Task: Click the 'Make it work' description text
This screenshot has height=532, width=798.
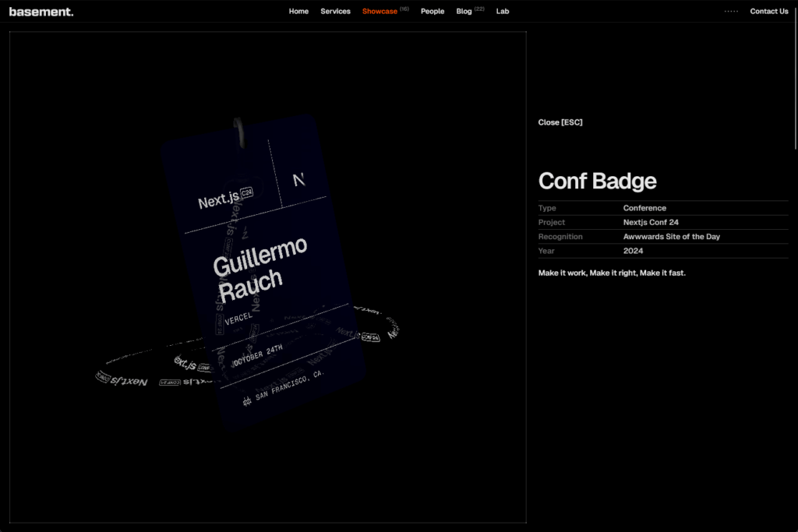Action: pos(612,273)
